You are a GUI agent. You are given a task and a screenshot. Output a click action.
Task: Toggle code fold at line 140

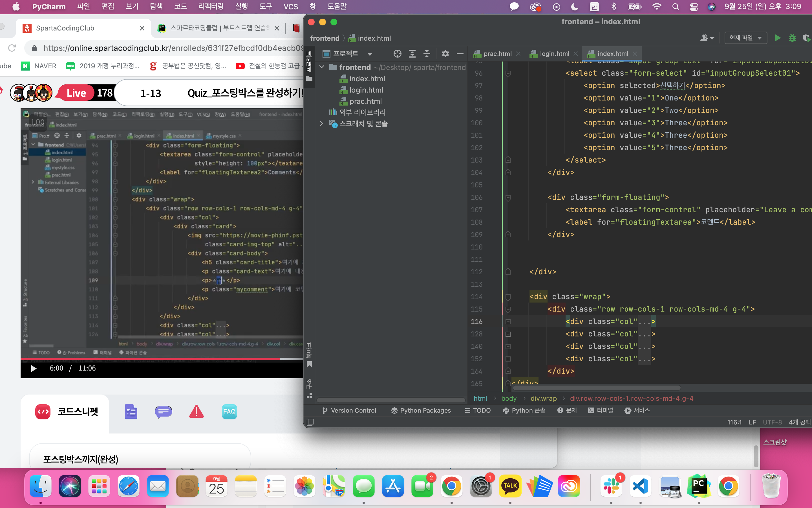[508, 346]
